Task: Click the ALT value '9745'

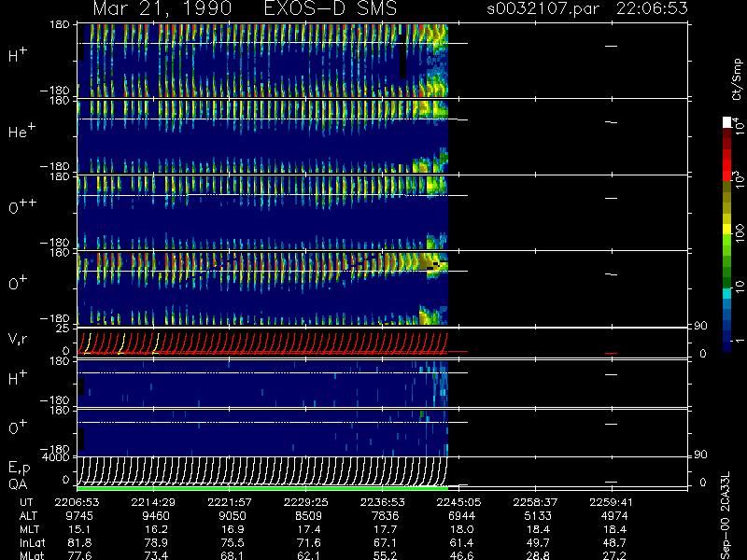Action: pos(79,516)
